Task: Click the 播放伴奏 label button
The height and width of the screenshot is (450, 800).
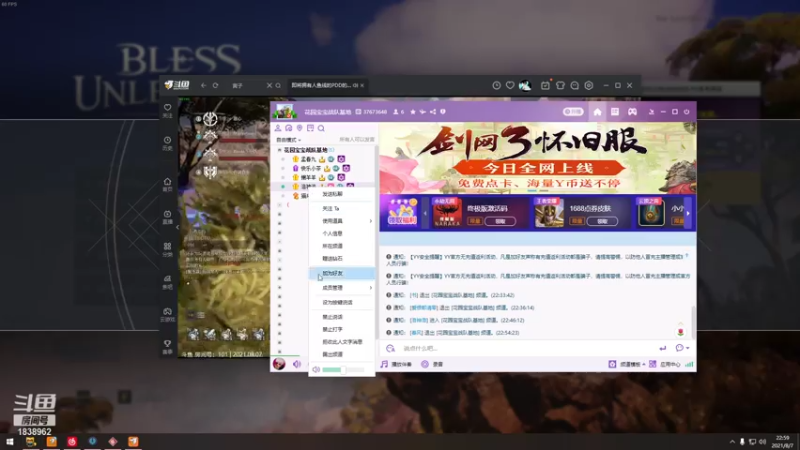Action: click(401, 364)
